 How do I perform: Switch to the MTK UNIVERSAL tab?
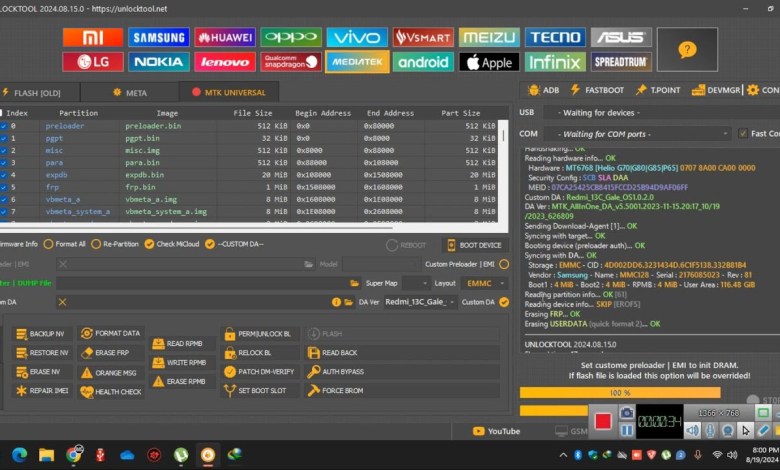pyautogui.click(x=229, y=93)
